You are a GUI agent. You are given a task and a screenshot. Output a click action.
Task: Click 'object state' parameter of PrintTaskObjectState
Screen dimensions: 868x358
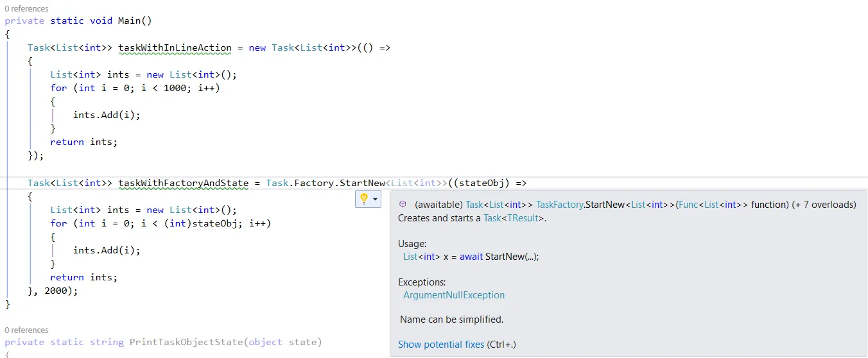(x=282, y=342)
